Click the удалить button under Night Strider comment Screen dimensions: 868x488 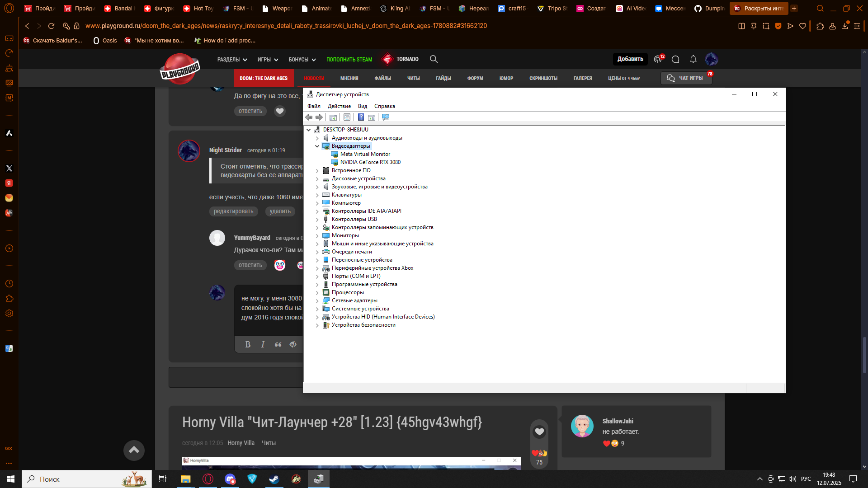[280, 211]
